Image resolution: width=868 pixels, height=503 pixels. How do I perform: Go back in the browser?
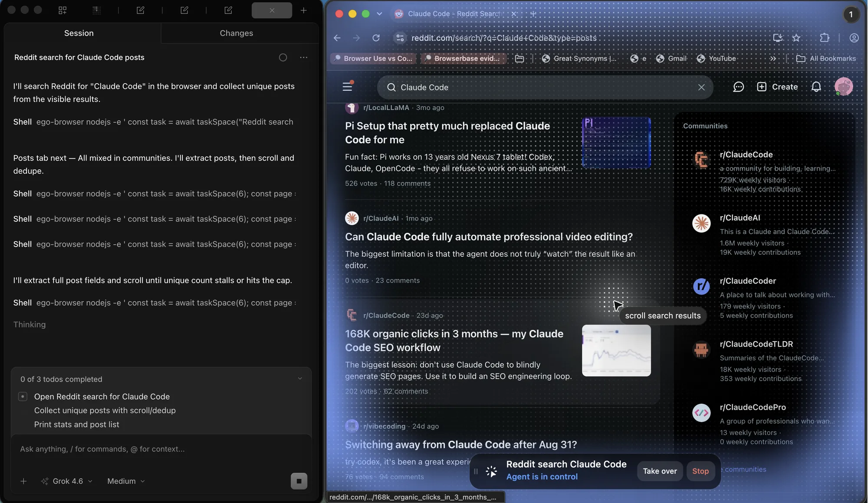(337, 38)
